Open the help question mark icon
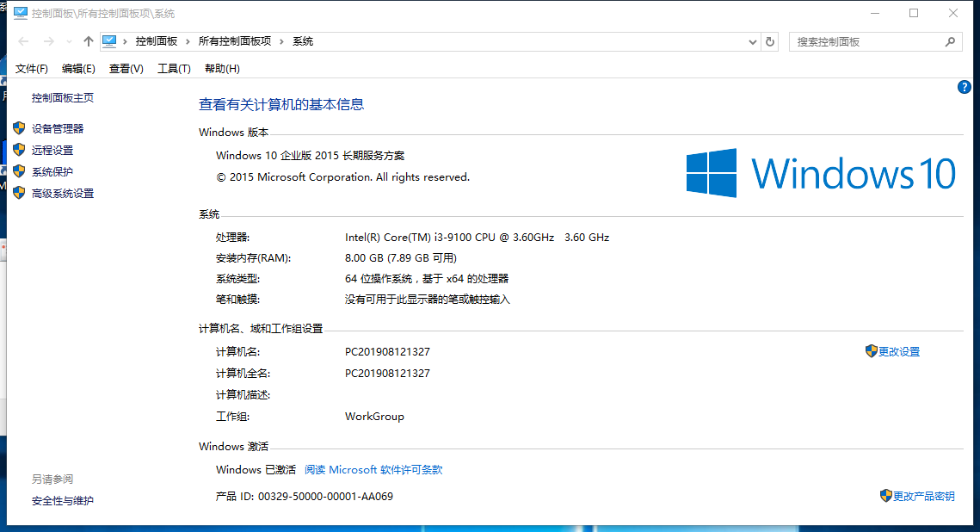 pos(964,88)
